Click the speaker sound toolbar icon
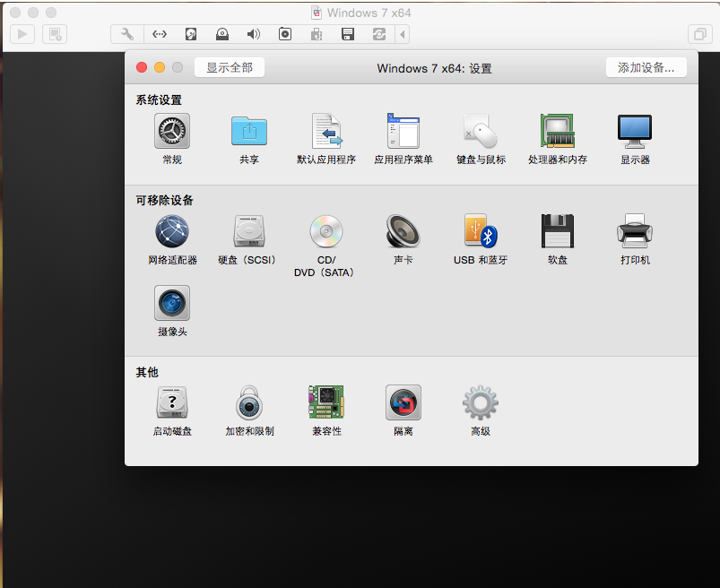 coord(254,34)
